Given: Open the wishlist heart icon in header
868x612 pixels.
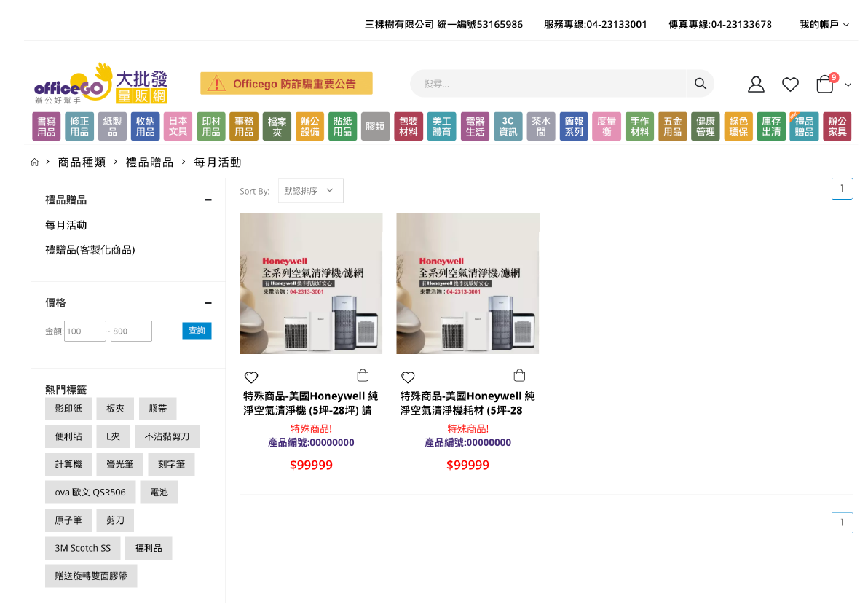Looking at the screenshot, I should point(790,85).
